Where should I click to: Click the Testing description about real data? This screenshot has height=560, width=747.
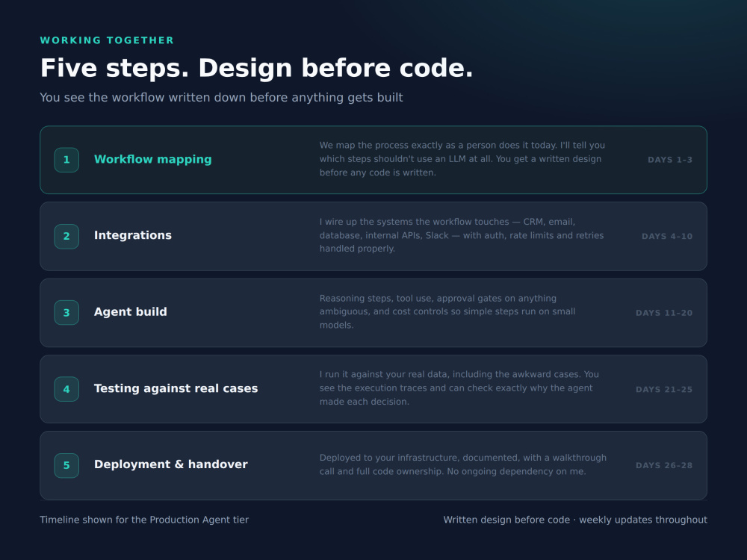459,388
